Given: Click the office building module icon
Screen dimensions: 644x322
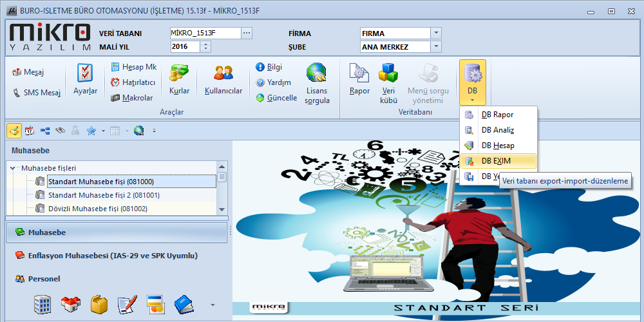Looking at the screenshot, I should point(43,305).
